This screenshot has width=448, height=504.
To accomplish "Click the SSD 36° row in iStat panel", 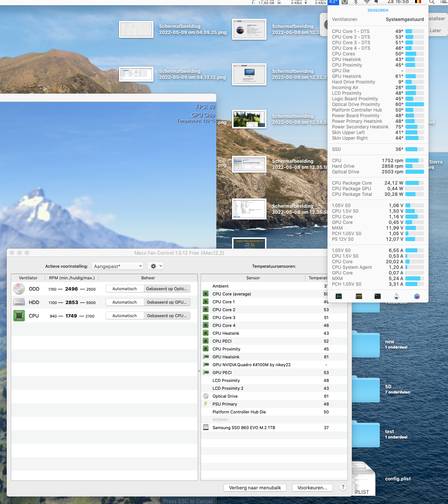I will click(378, 149).
